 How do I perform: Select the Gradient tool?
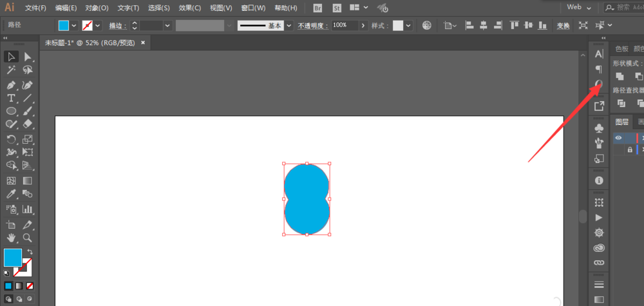[x=28, y=181]
